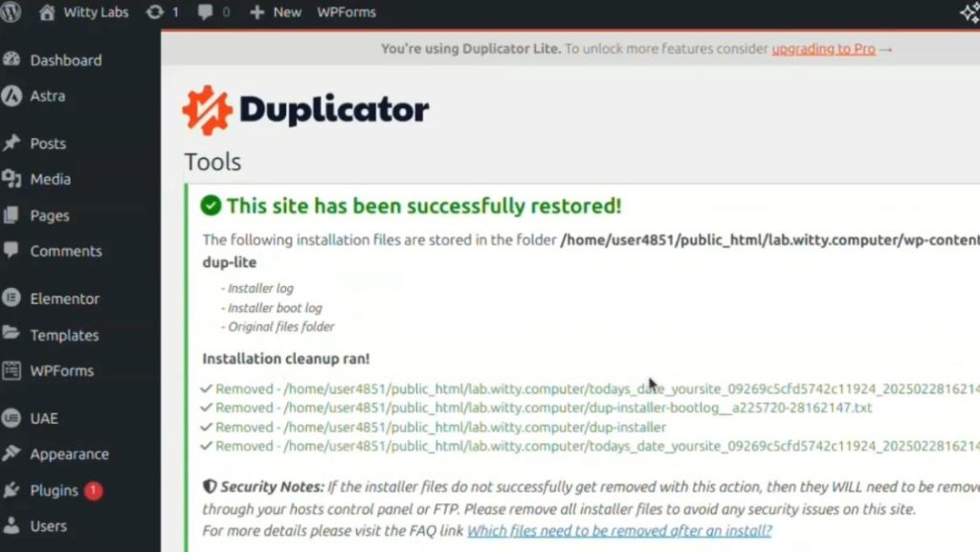This screenshot has width=980, height=552.
Task: Open the Astra theme icon in sidebar
Action: pyautogui.click(x=11, y=97)
